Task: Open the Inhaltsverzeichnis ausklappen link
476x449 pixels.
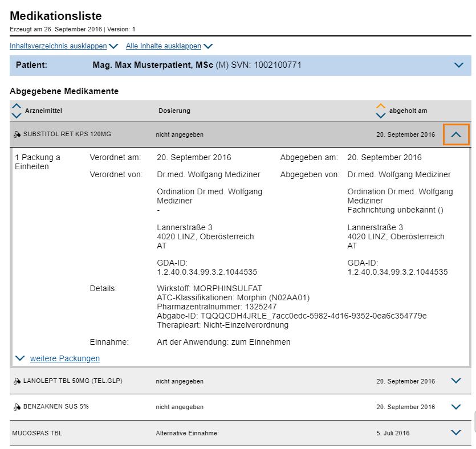Action: point(58,46)
